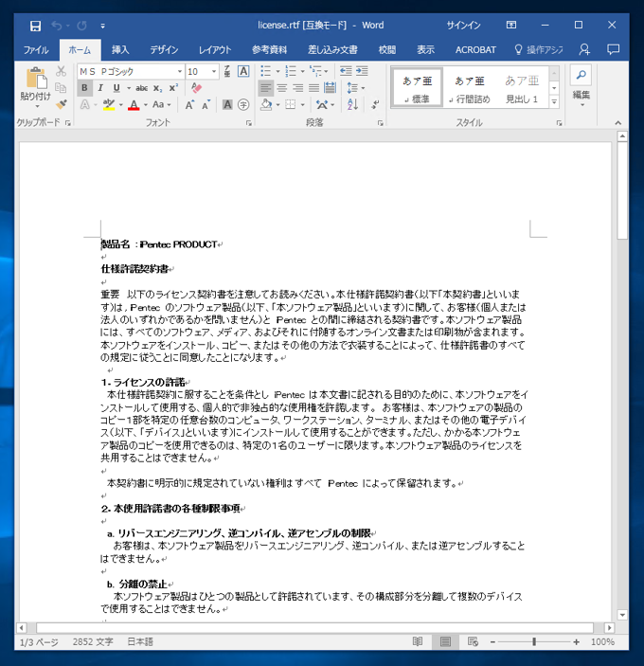Toggle superscript formatting
The height and width of the screenshot is (666, 644).
click(x=173, y=88)
